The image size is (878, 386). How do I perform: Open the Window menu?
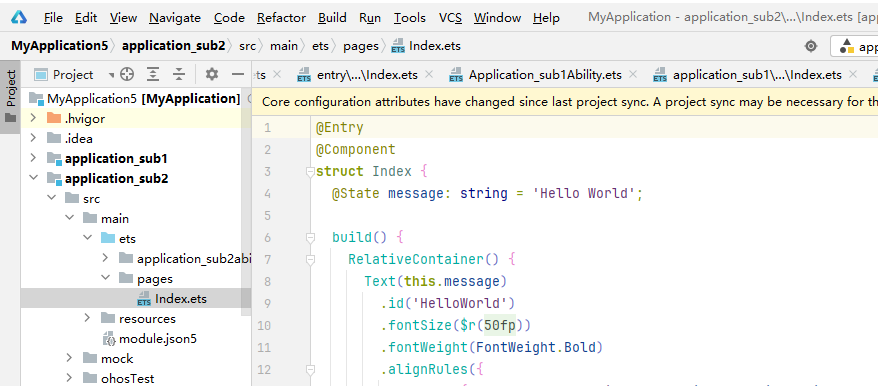click(497, 18)
